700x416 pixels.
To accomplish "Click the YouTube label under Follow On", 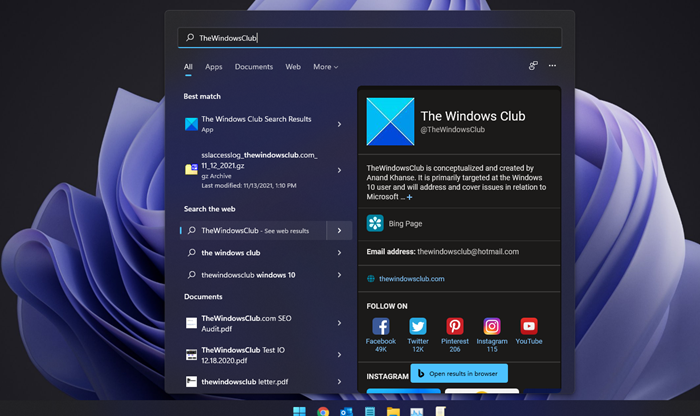I will click(x=529, y=341).
